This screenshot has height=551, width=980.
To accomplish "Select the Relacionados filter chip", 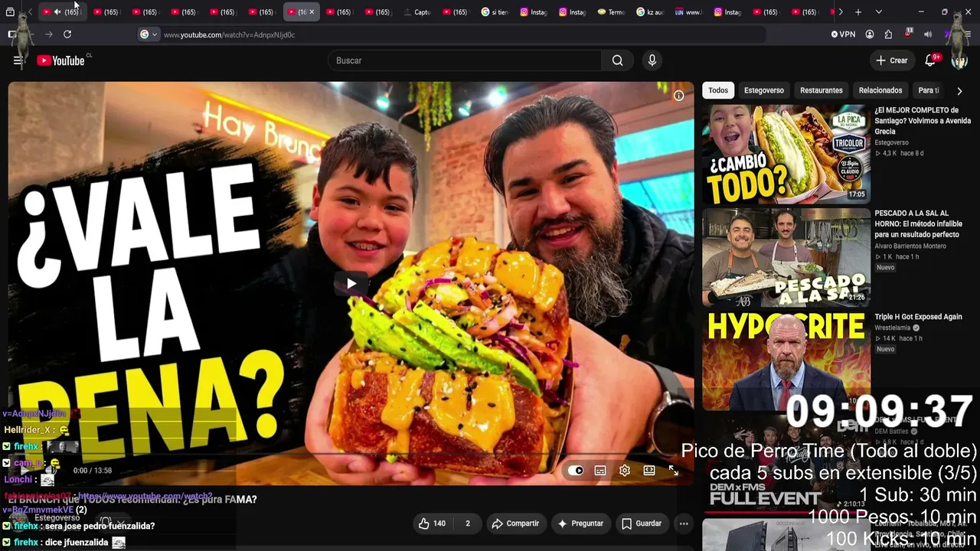I will click(x=880, y=90).
